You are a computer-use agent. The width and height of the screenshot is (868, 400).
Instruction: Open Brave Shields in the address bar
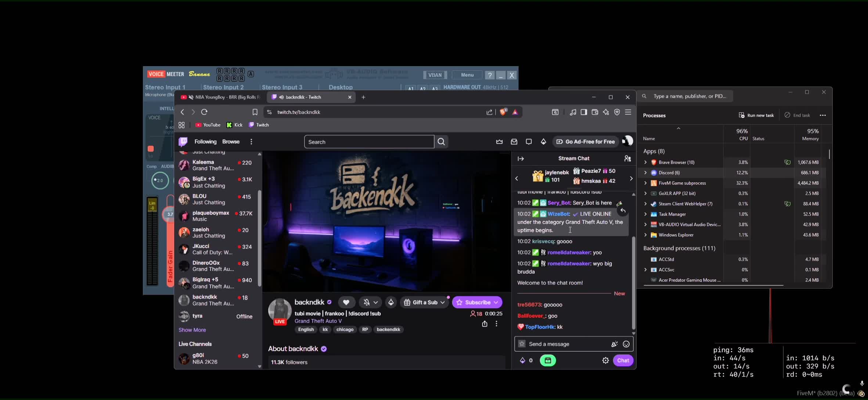click(503, 112)
